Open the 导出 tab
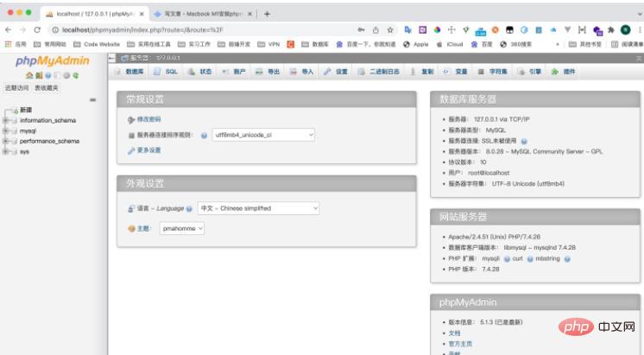 point(268,72)
